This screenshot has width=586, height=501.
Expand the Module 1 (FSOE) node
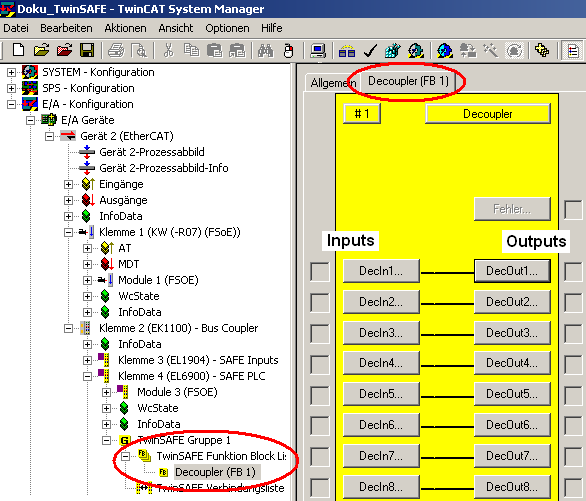click(x=87, y=280)
